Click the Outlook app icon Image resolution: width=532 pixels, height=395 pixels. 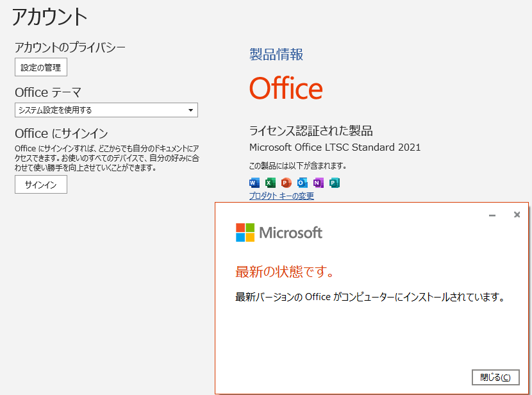pyautogui.click(x=302, y=183)
